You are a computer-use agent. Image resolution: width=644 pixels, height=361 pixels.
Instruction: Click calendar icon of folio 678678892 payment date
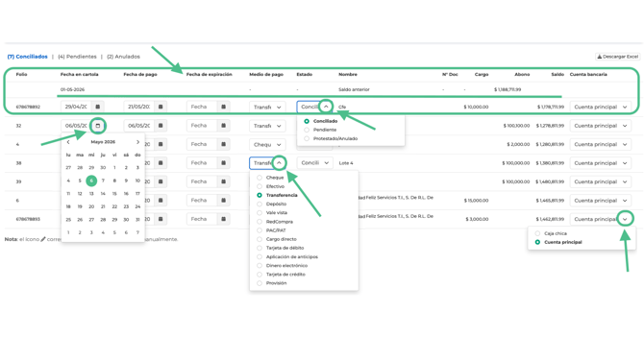pyautogui.click(x=161, y=107)
